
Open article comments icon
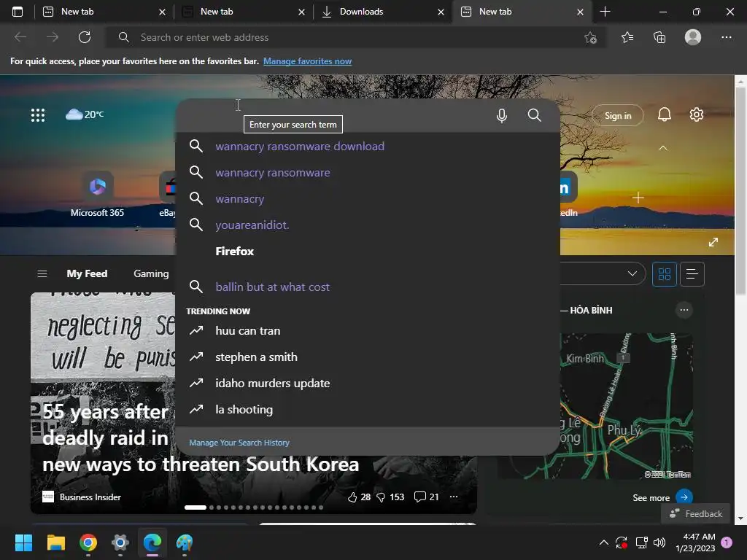point(419,497)
